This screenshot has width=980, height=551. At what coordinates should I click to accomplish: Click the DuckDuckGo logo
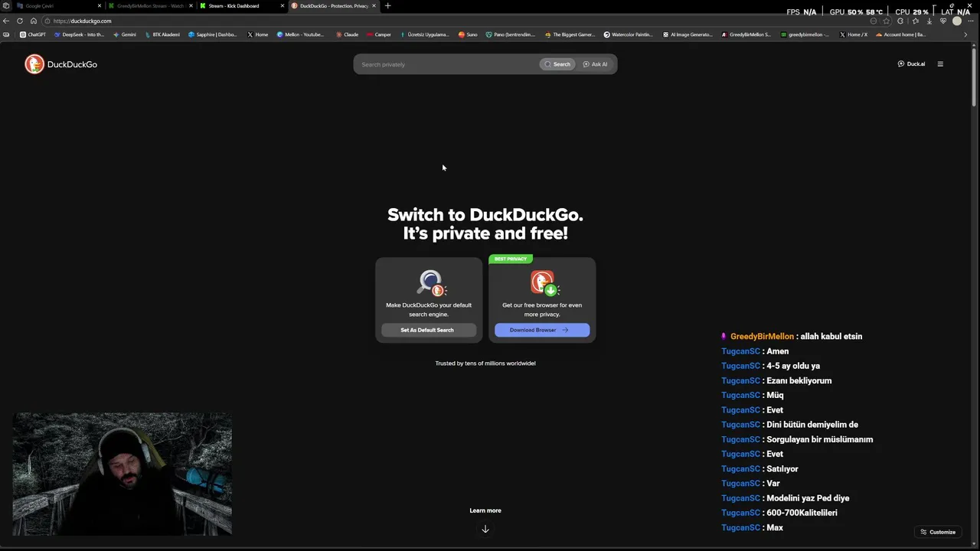[60, 64]
